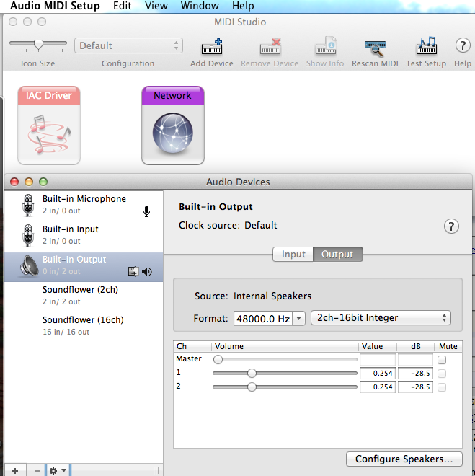The height and width of the screenshot is (476, 475).
Task: Close the Audio Devices window
Action: 14,182
